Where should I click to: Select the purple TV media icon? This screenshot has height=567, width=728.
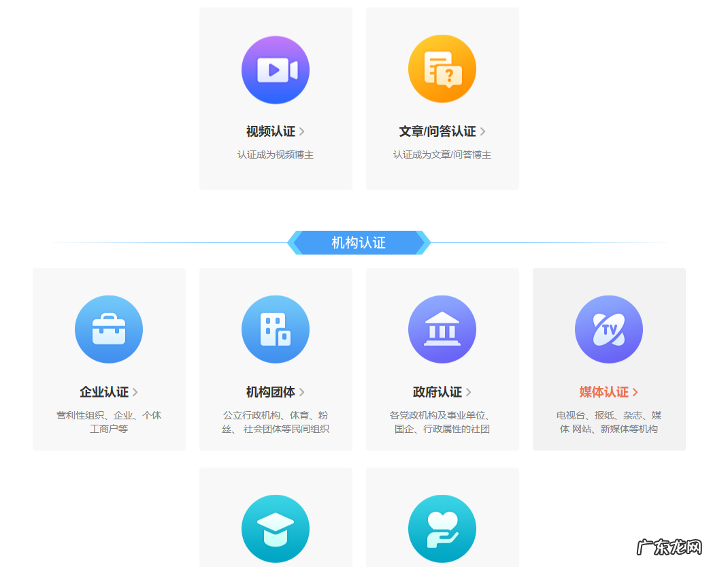pyautogui.click(x=609, y=329)
